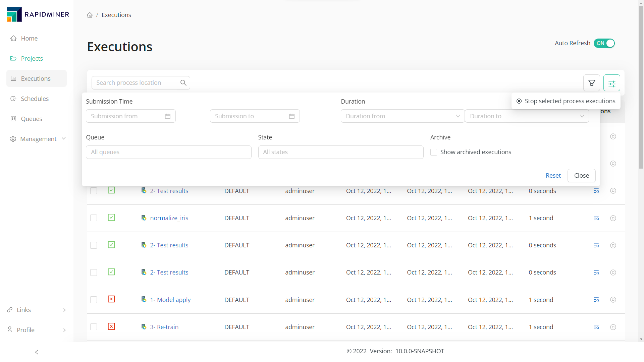
Task: Turn off the Auto Refresh switch
Action: click(604, 43)
